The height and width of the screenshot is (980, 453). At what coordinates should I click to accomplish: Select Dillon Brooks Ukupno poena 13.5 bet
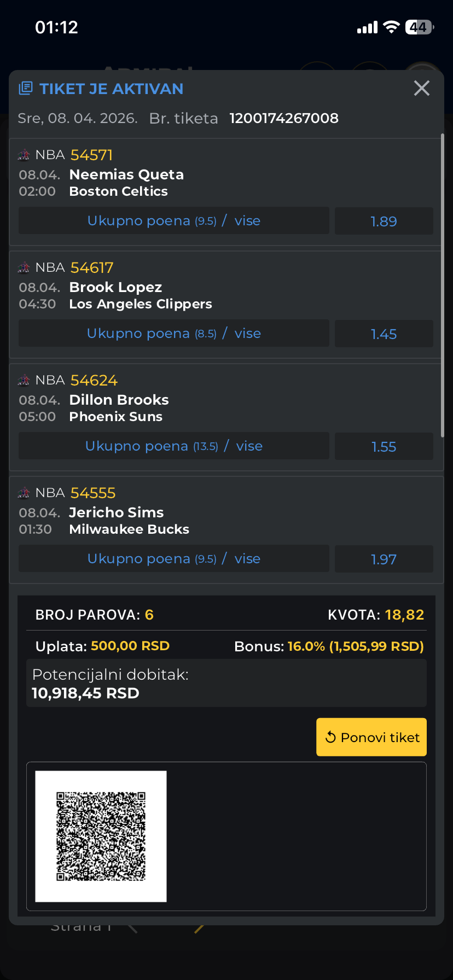[x=174, y=446]
